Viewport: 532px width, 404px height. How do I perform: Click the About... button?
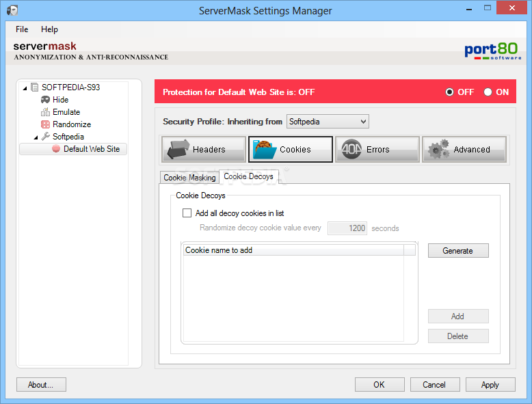click(41, 385)
